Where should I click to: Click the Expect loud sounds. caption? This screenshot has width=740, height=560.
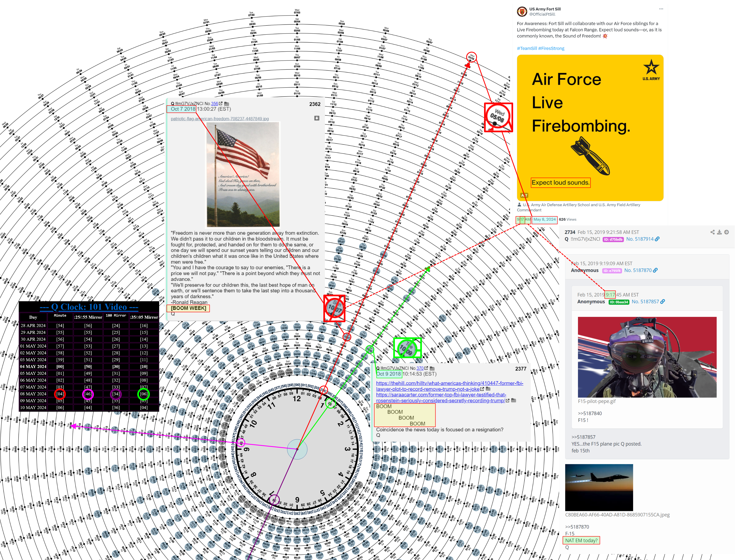[x=560, y=183]
